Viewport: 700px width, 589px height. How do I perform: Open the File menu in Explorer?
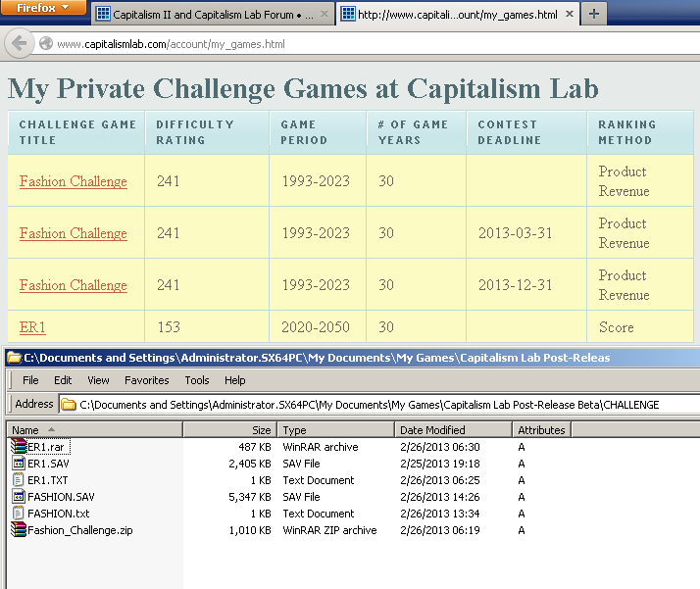(x=30, y=380)
